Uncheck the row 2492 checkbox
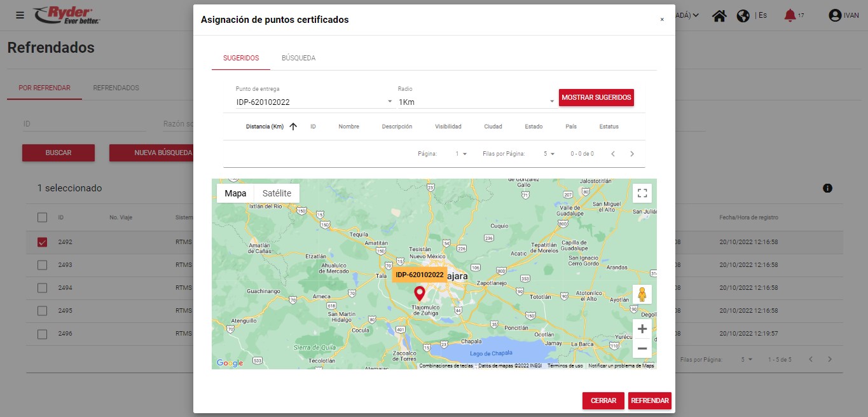 click(x=43, y=242)
